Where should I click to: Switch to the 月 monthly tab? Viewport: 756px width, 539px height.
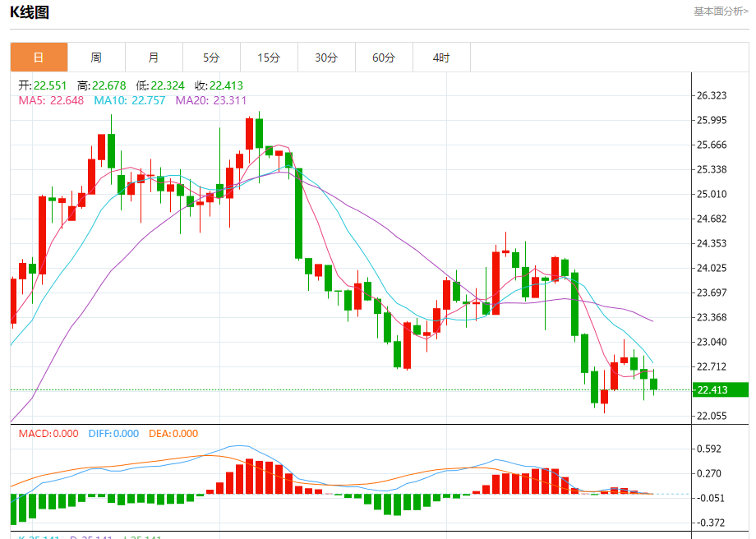pyautogui.click(x=154, y=58)
